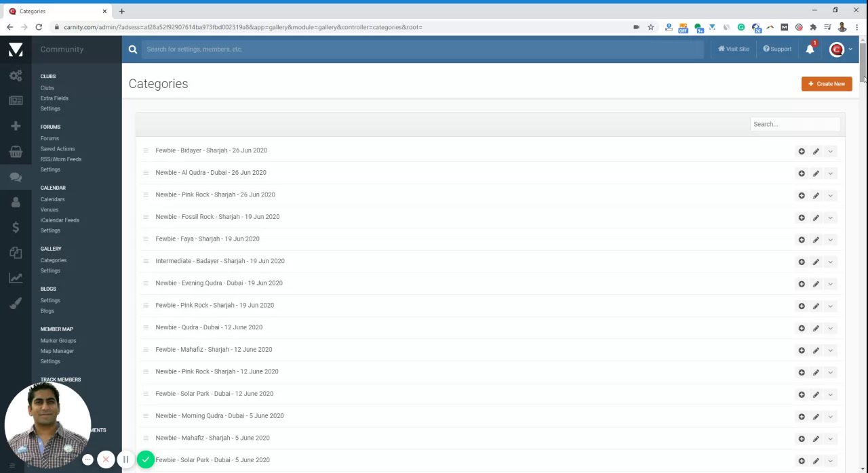Viewport: 868px width, 473px height.
Task: Expand options for Newbie - Fossil Rock row
Action: (x=830, y=218)
